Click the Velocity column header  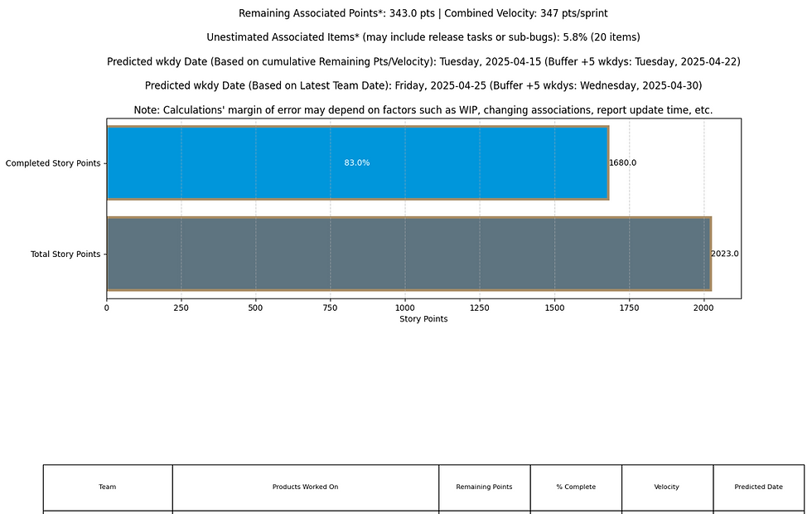click(x=667, y=487)
